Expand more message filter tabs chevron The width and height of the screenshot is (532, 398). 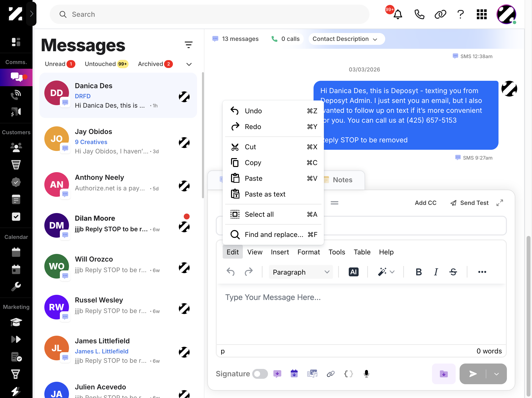pos(189,64)
